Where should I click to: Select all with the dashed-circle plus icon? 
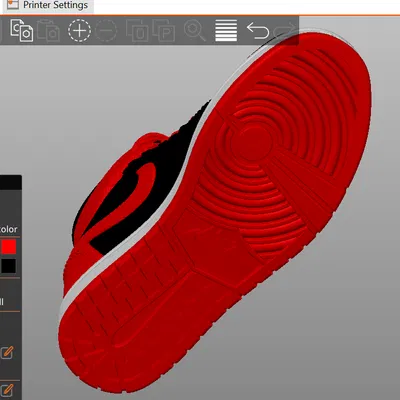pos(79,31)
